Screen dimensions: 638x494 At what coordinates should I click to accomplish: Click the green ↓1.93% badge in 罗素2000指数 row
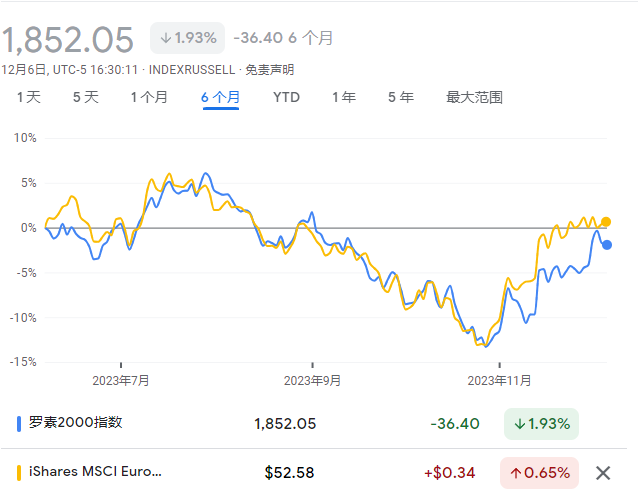point(541,424)
